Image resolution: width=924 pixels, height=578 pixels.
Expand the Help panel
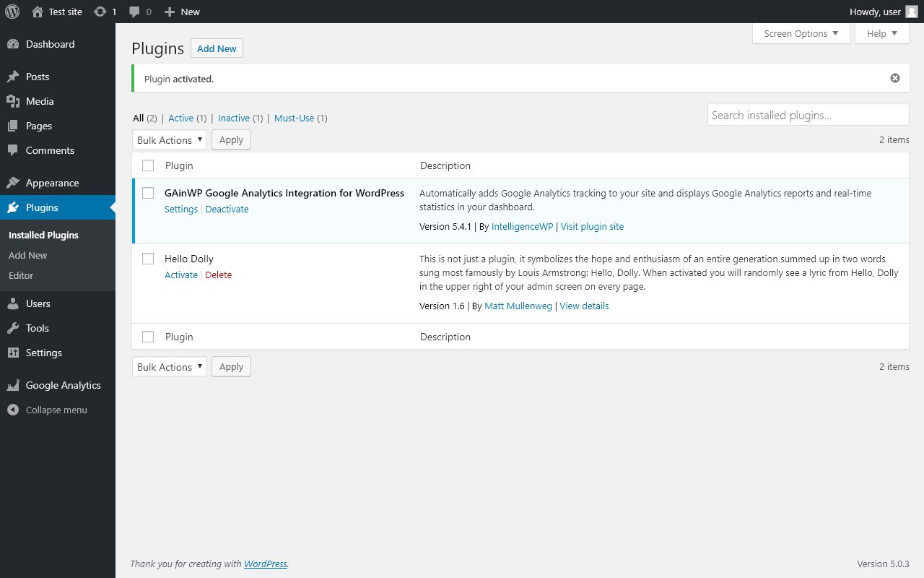click(x=882, y=33)
